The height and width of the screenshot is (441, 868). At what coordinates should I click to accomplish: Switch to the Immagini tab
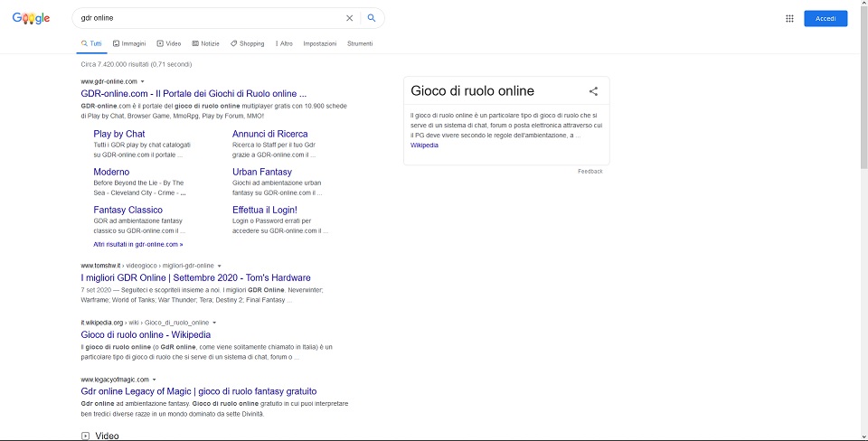tap(128, 43)
